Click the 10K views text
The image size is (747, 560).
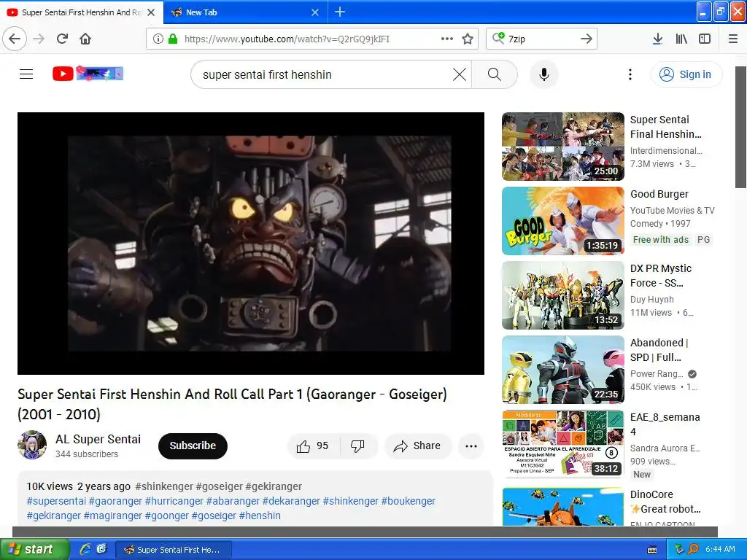click(50, 486)
